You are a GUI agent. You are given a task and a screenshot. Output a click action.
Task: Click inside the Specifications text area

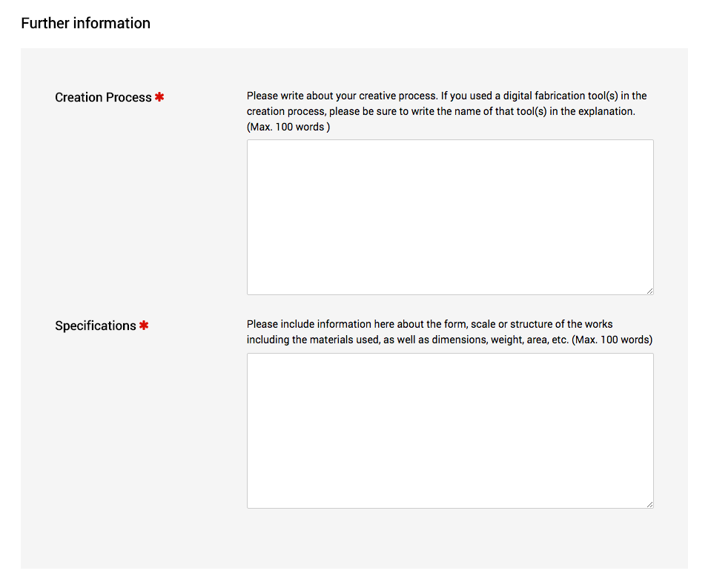click(450, 431)
